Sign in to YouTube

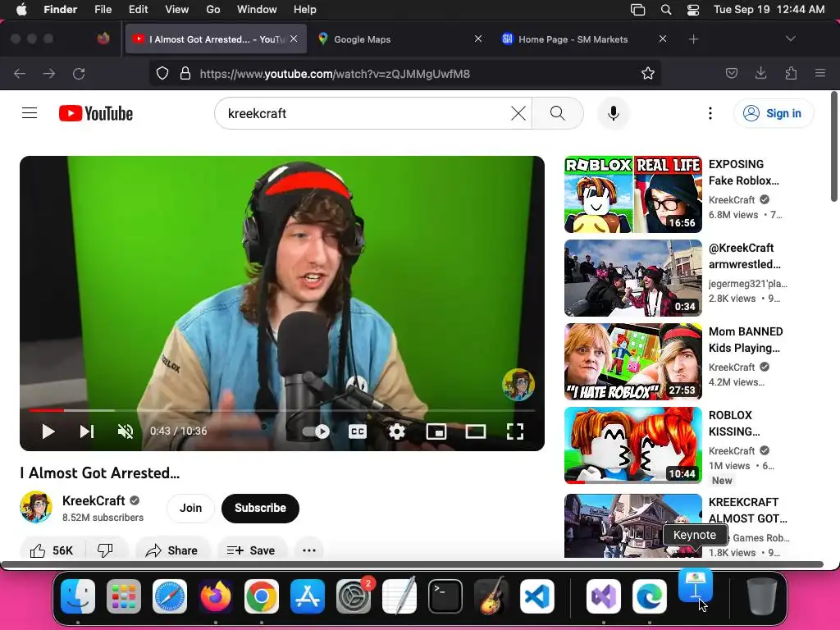[774, 113]
